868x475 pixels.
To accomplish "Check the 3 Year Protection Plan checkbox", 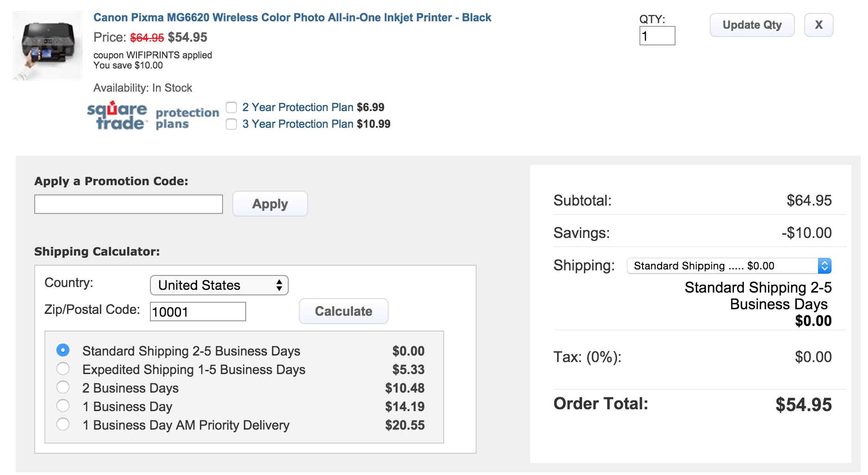I will click(x=231, y=124).
